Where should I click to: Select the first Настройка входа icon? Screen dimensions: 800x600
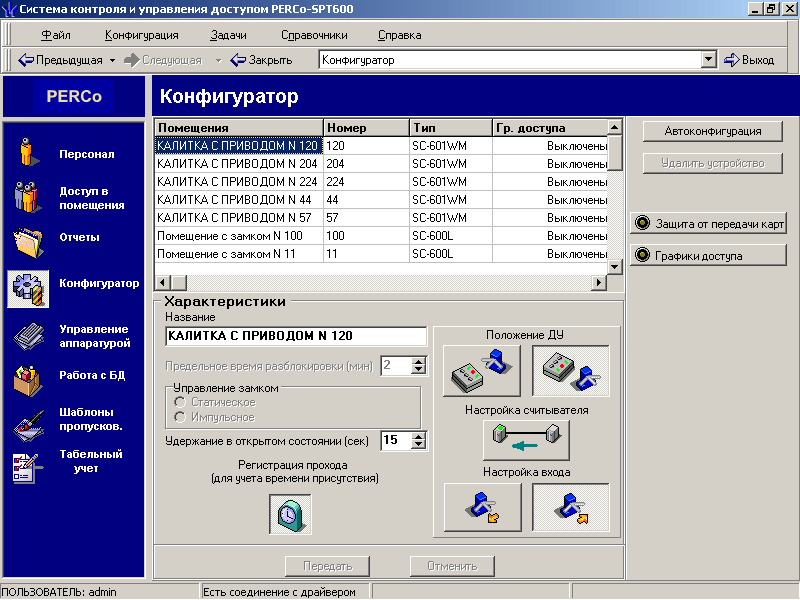[483, 508]
